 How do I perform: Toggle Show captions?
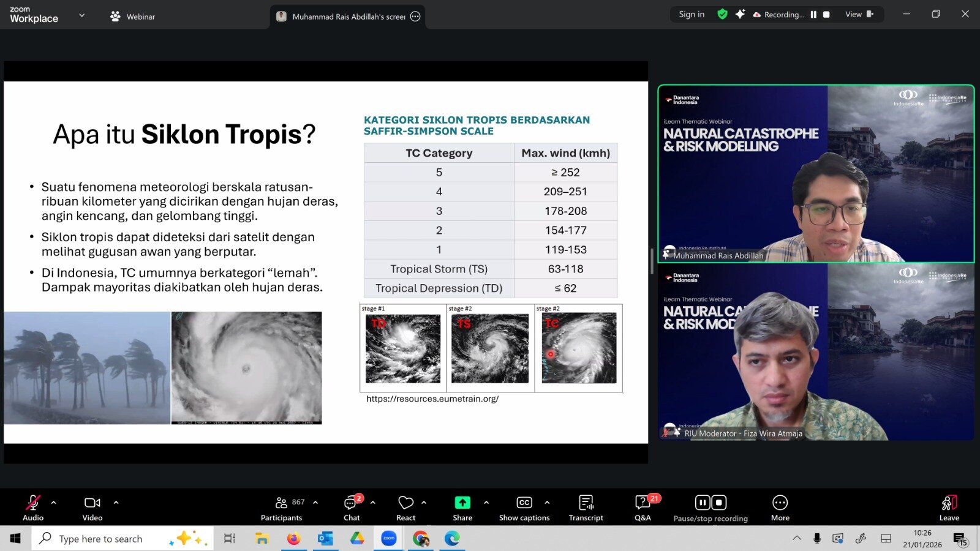click(524, 508)
